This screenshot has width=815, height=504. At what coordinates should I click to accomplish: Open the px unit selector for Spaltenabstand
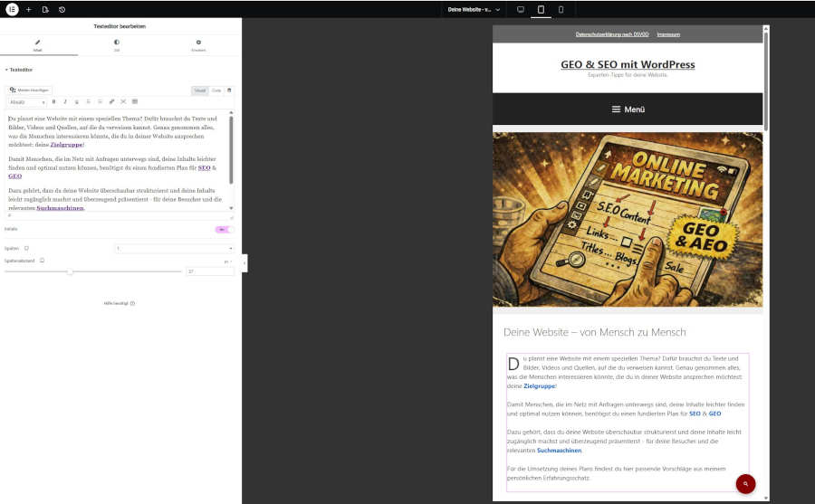[x=227, y=262]
